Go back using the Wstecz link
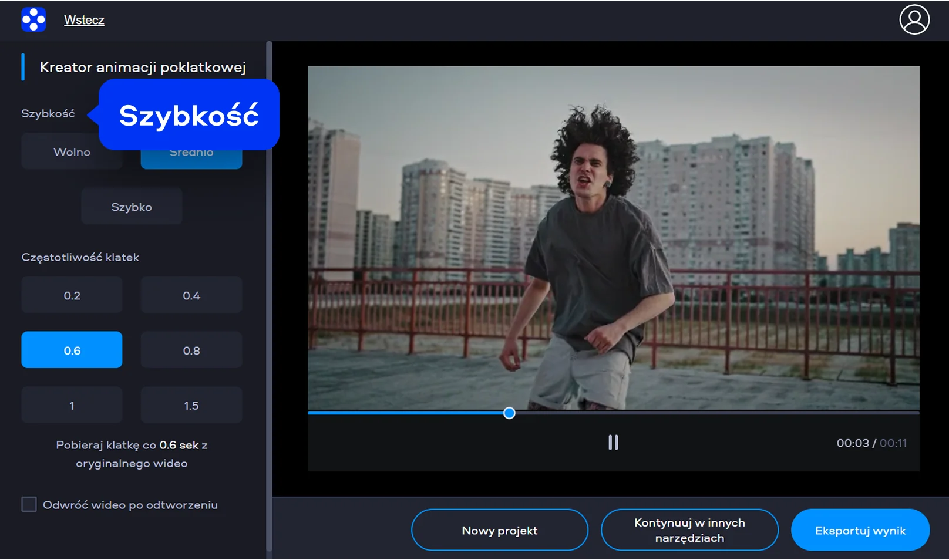 (x=84, y=20)
